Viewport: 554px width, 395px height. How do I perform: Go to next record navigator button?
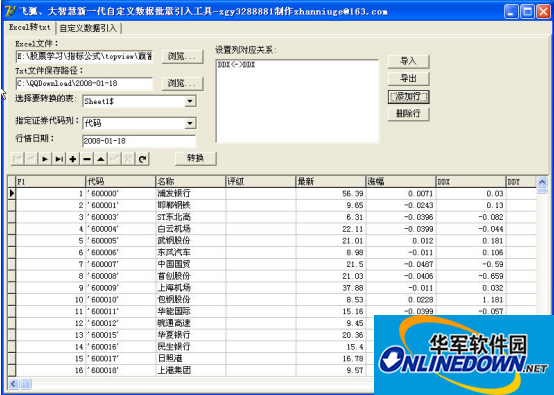click(45, 159)
